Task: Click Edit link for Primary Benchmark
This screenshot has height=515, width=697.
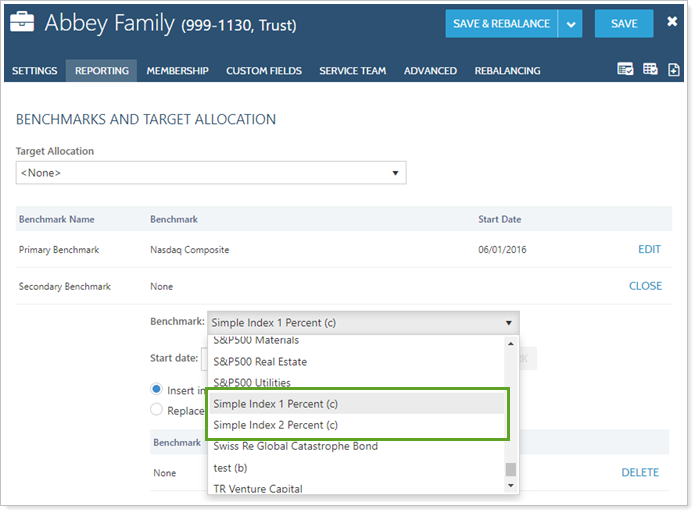Action: pyautogui.click(x=649, y=250)
